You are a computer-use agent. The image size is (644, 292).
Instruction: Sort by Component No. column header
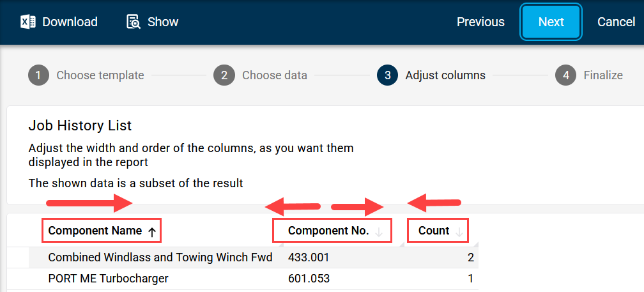tap(328, 231)
